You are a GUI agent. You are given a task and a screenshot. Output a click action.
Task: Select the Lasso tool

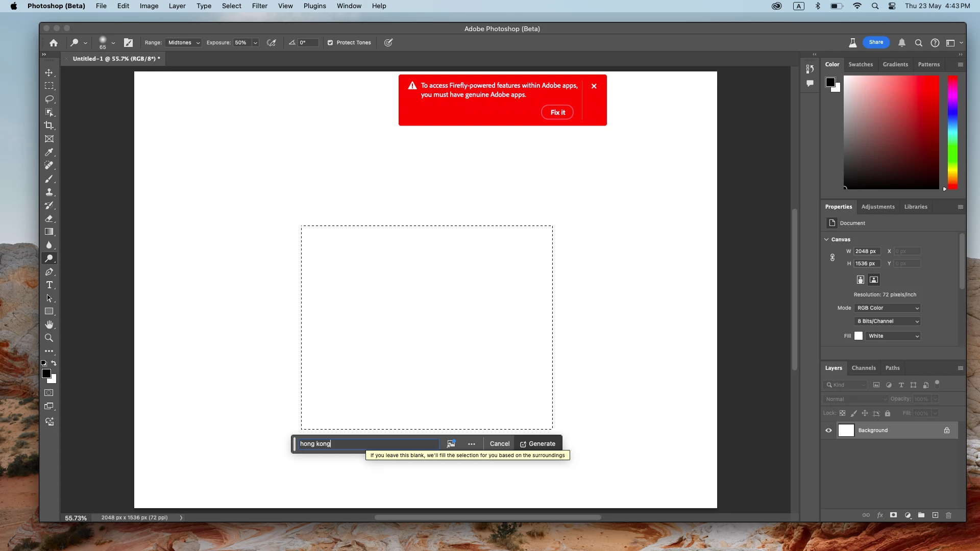coord(49,99)
